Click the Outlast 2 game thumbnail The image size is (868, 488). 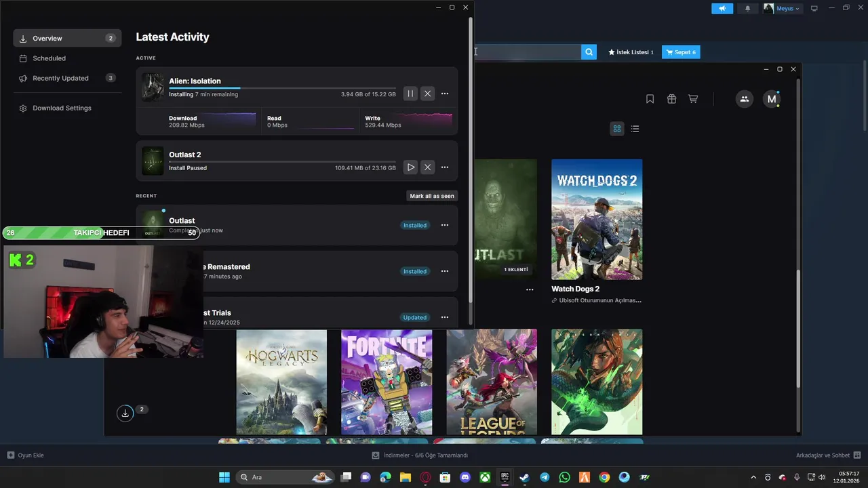153,161
